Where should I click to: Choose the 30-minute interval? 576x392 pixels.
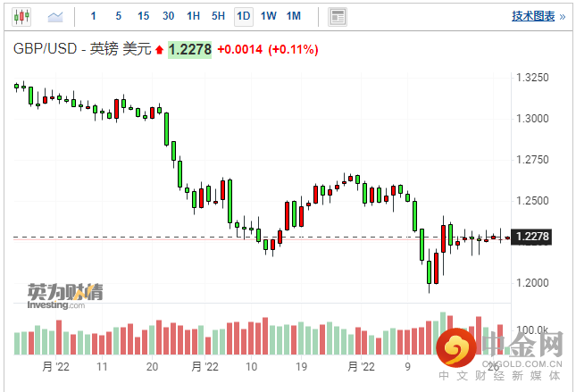(x=168, y=16)
